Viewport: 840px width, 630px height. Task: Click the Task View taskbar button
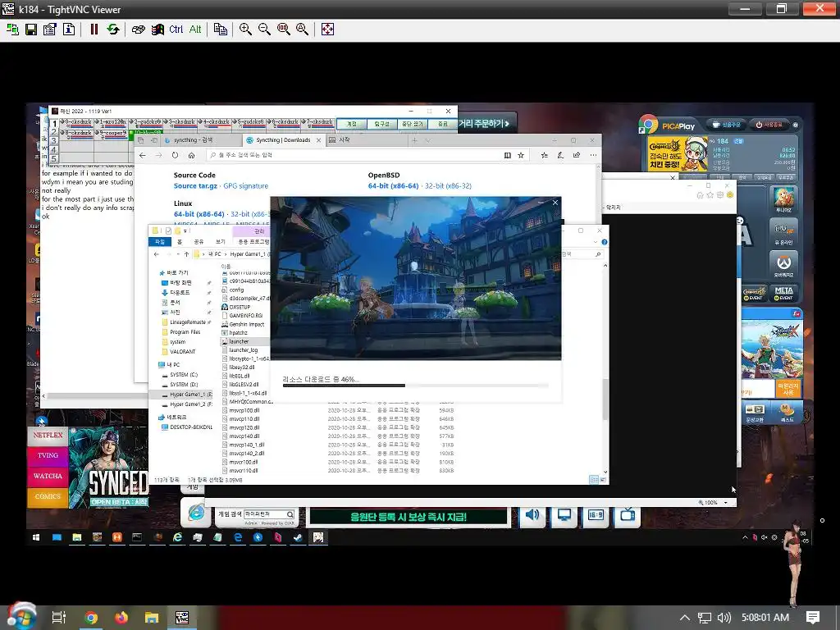tap(59, 618)
